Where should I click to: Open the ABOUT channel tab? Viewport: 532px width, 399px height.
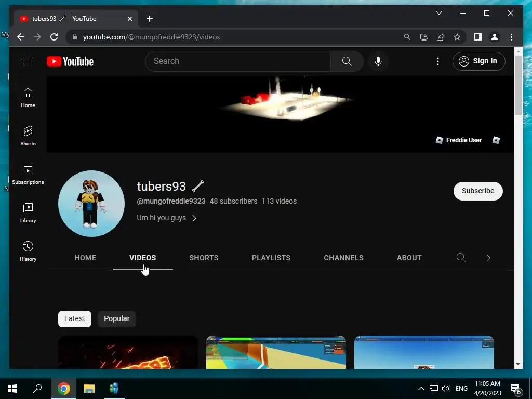(409, 258)
